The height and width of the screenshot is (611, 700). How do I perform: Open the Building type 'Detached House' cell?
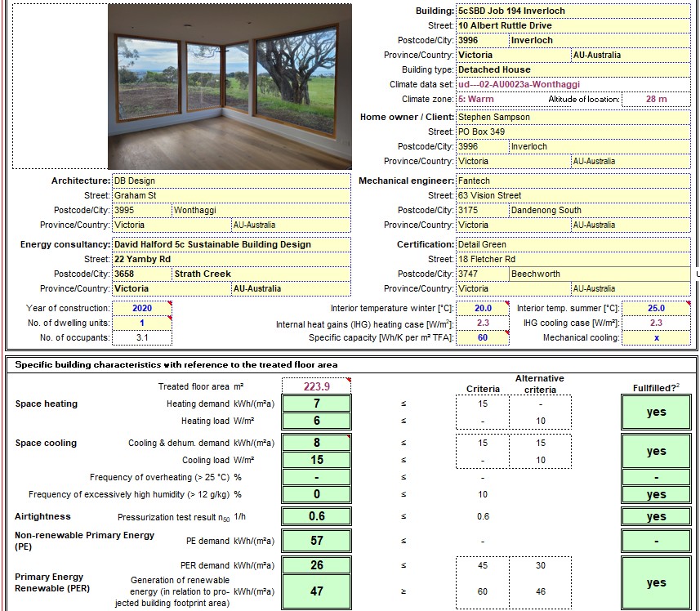coord(572,70)
